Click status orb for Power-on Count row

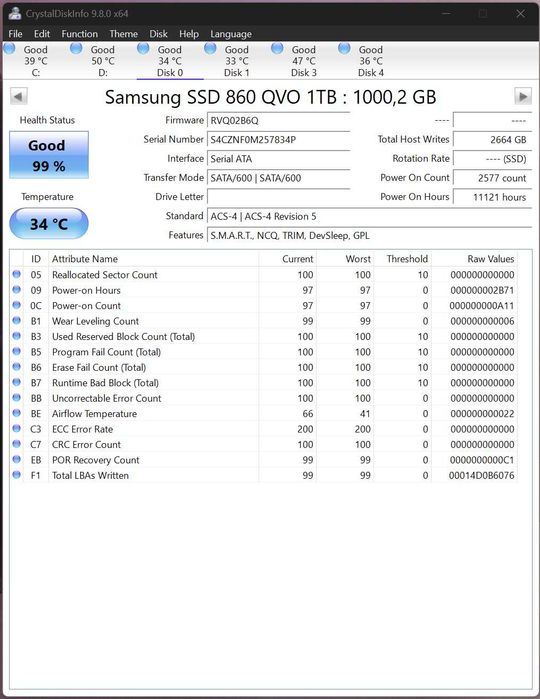[17, 305]
